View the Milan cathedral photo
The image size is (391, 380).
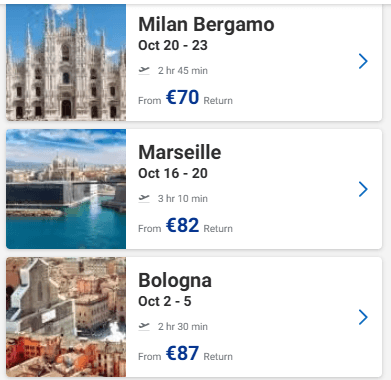[x=66, y=62]
